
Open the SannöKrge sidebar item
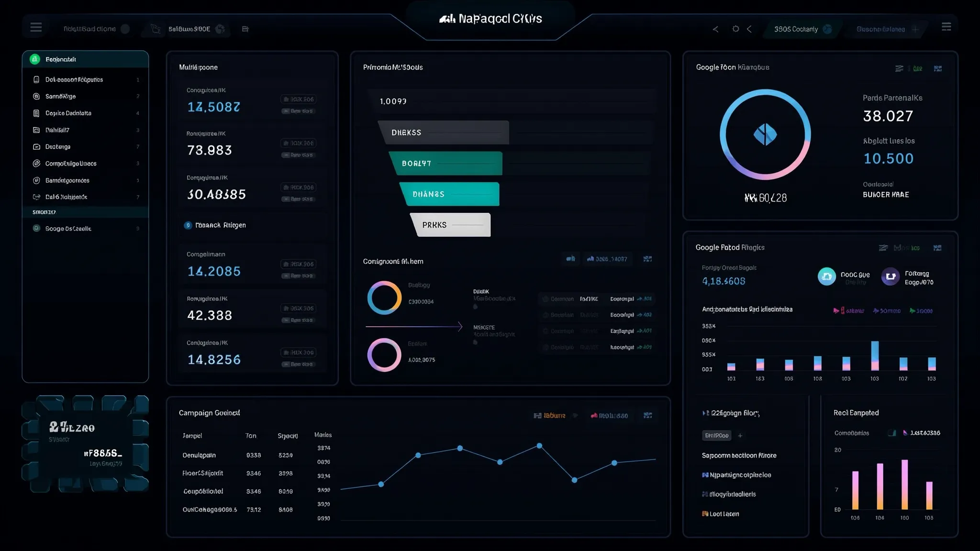tap(85, 96)
